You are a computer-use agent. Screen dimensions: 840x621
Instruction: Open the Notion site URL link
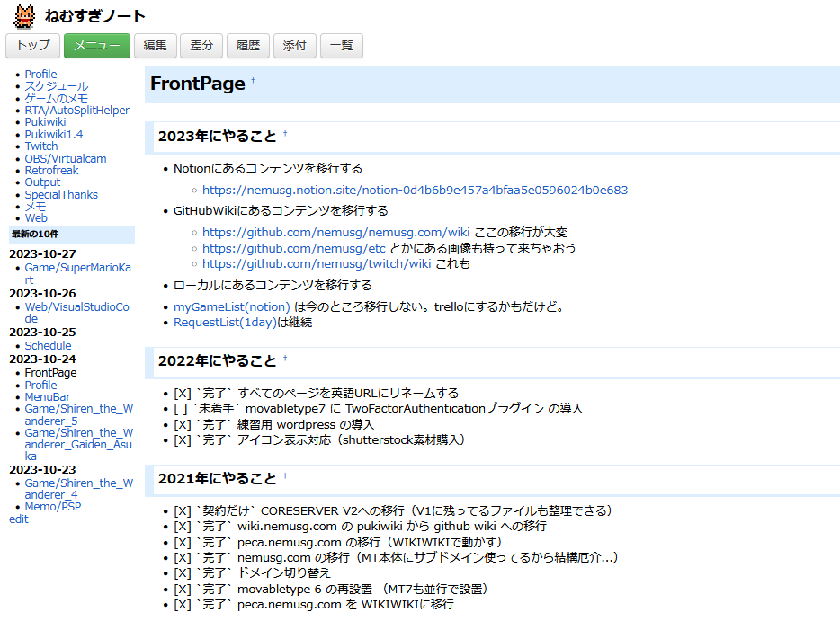pyautogui.click(x=415, y=190)
